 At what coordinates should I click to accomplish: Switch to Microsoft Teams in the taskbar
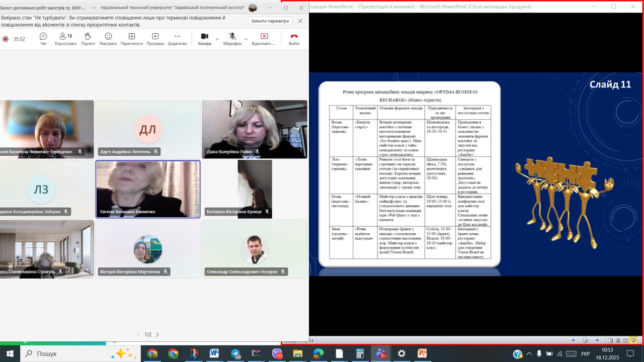pyautogui.click(x=381, y=353)
